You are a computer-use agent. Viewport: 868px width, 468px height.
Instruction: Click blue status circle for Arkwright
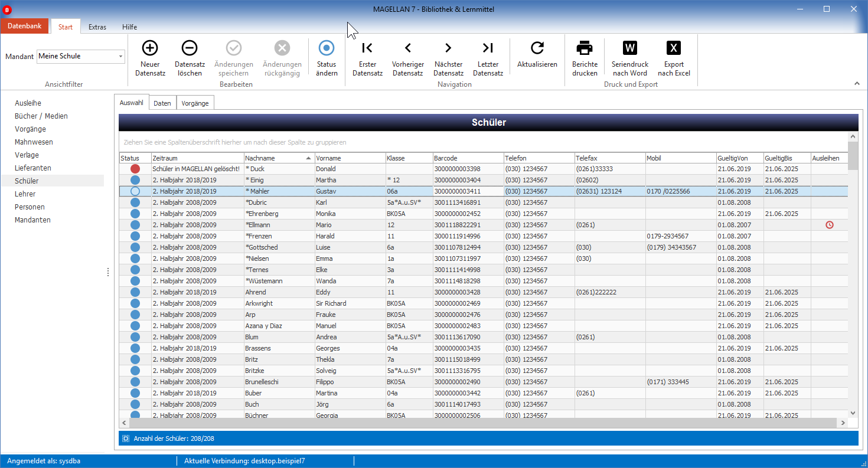pos(135,303)
